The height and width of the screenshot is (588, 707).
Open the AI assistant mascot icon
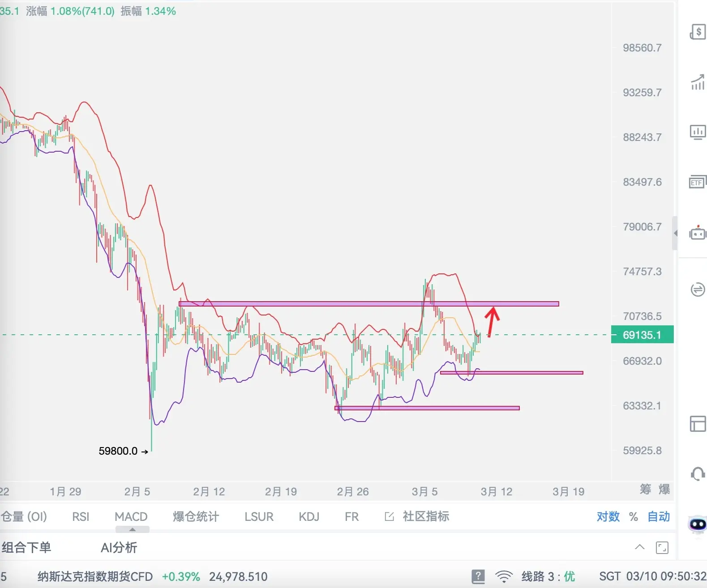pos(698,524)
